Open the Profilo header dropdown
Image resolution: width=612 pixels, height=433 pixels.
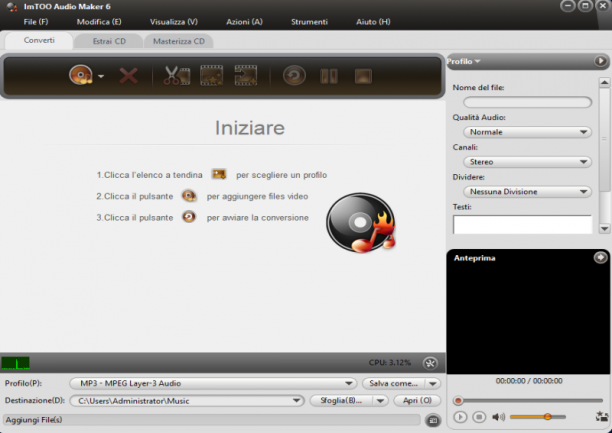click(x=463, y=61)
